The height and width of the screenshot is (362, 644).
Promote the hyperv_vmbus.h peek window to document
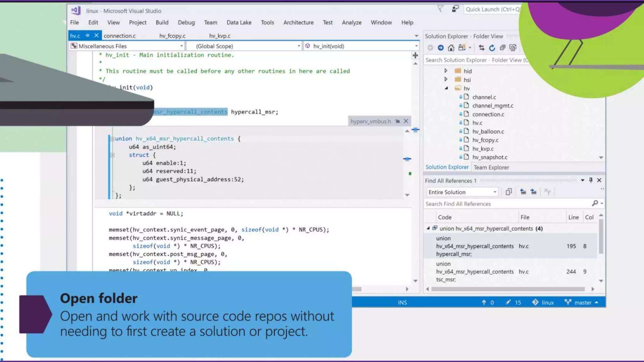point(398,121)
